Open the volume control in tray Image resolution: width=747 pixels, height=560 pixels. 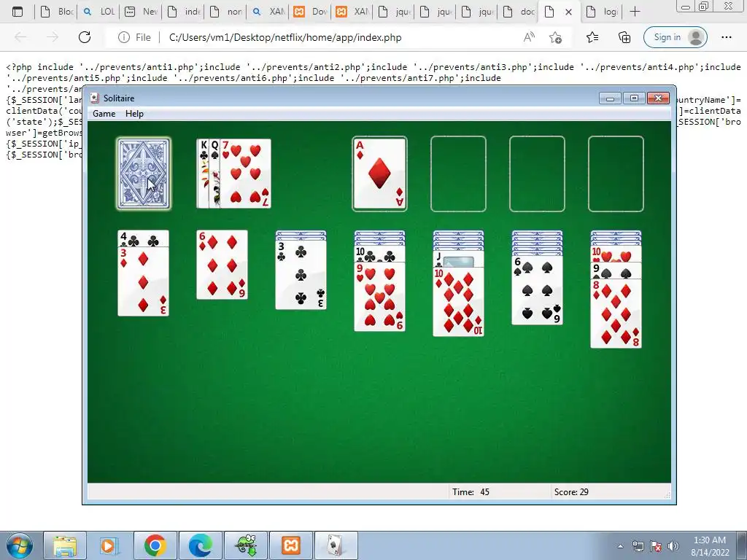point(673,546)
